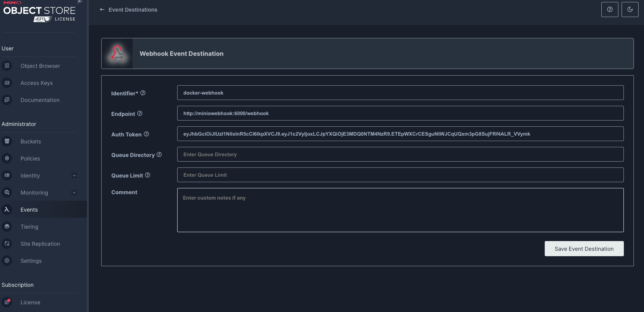The height and width of the screenshot is (312, 644).
Task: Open Object Browser menu item
Action: (40, 66)
